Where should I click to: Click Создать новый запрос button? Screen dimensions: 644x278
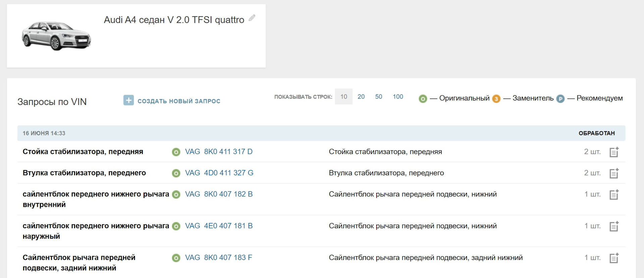(179, 101)
